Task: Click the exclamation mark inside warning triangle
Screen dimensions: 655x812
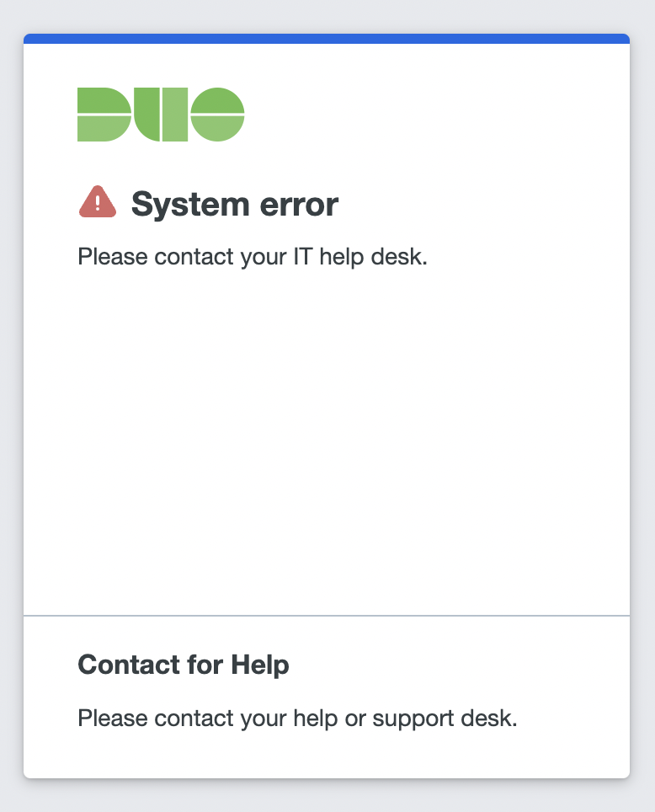Action: [98, 202]
